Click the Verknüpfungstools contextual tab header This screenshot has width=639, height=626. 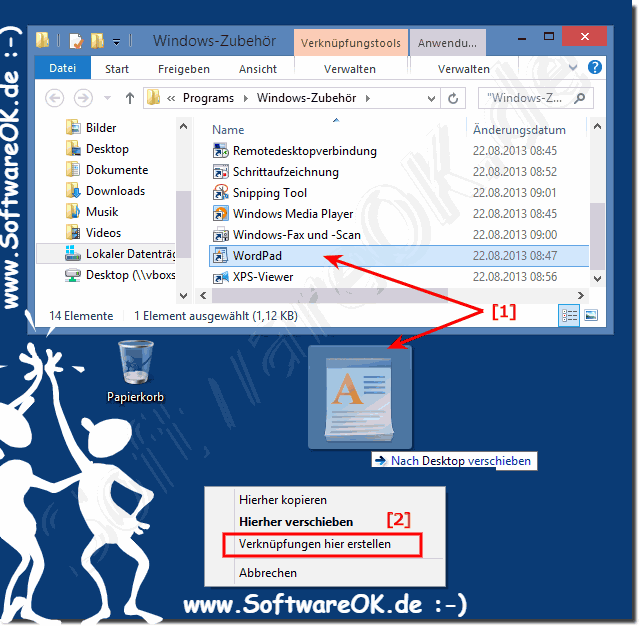tap(350, 43)
